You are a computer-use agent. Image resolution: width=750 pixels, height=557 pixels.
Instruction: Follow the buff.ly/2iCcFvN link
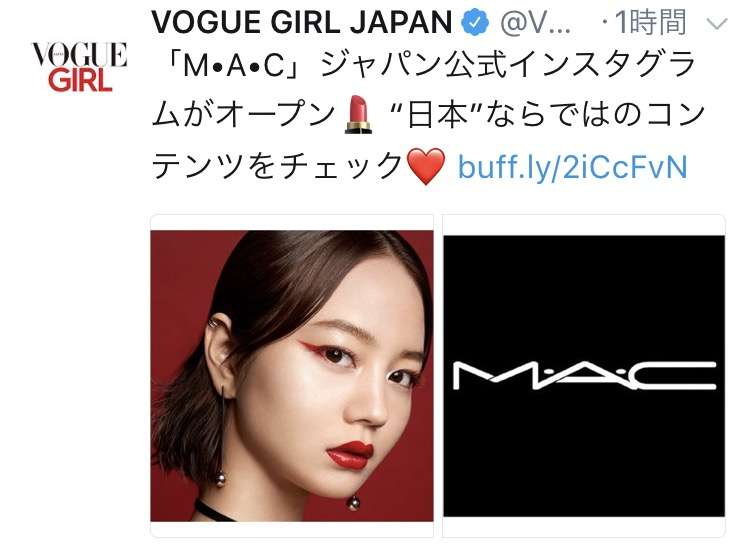(x=573, y=166)
